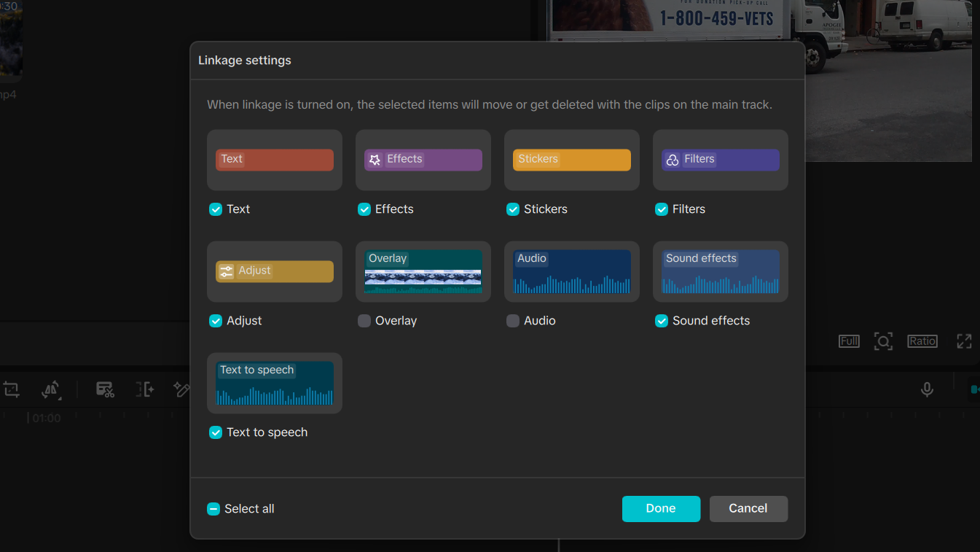980x552 pixels.
Task: Uncheck the Sound effects checkbox
Action: pos(662,321)
